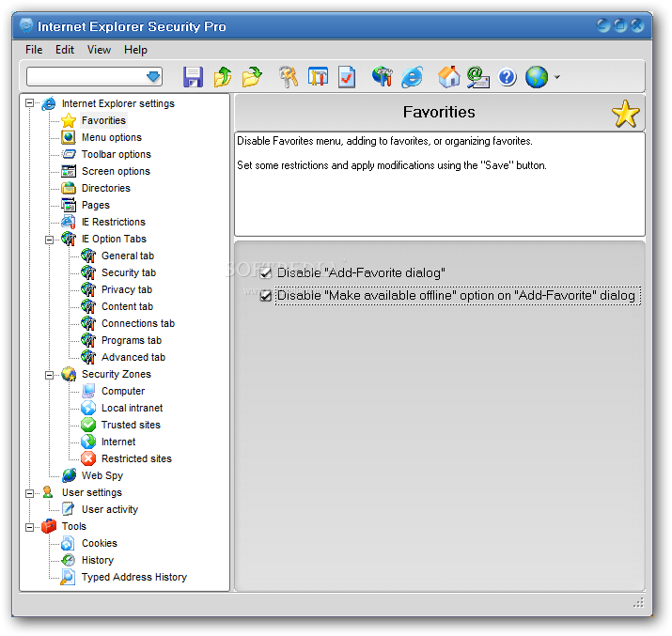Select Directories tree item
672x636 pixels.
click(x=106, y=188)
